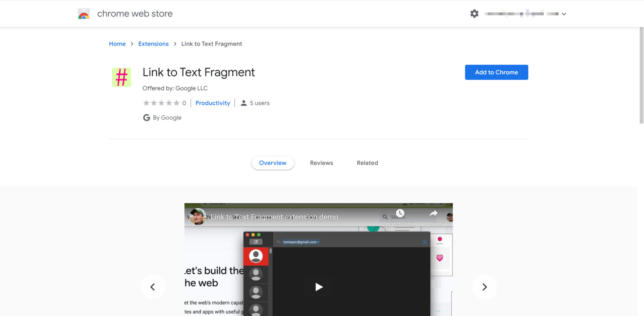
Task: Click the Chrome Web Store rainbow logo
Action: 84,14
